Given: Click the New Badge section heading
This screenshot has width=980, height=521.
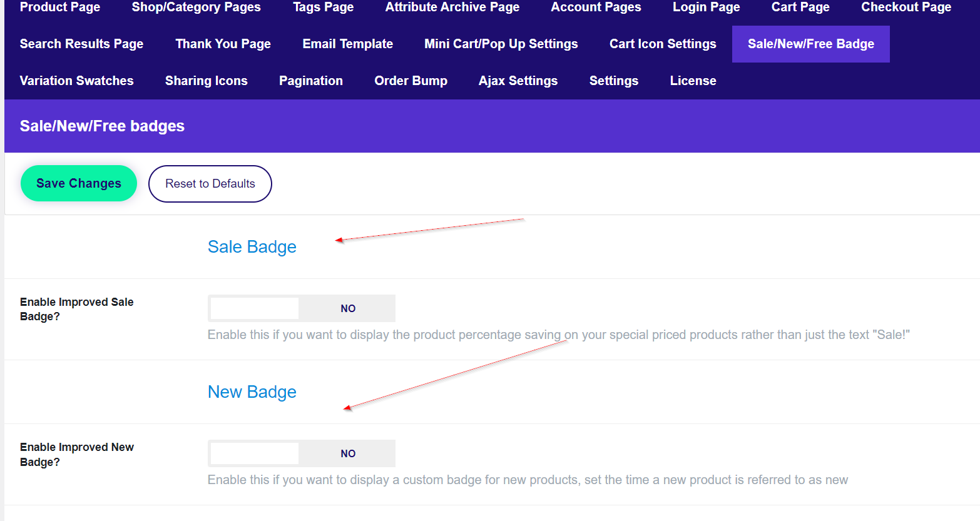Looking at the screenshot, I should 252,392.
